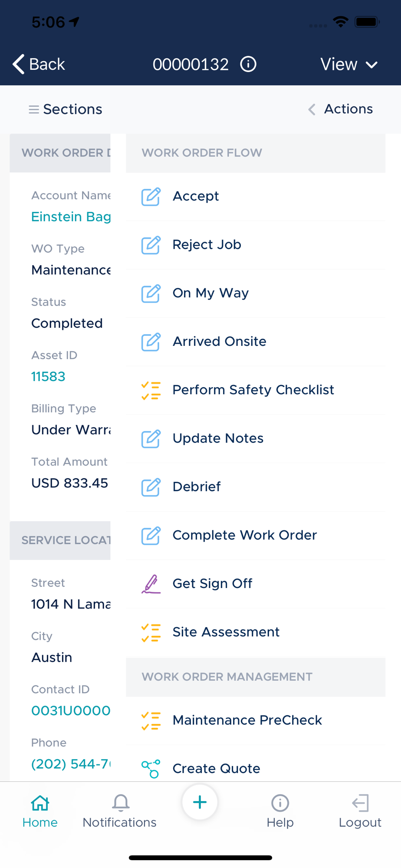
Task: Collapse the Actions panel using its chevron
Action: click(312, 109)
